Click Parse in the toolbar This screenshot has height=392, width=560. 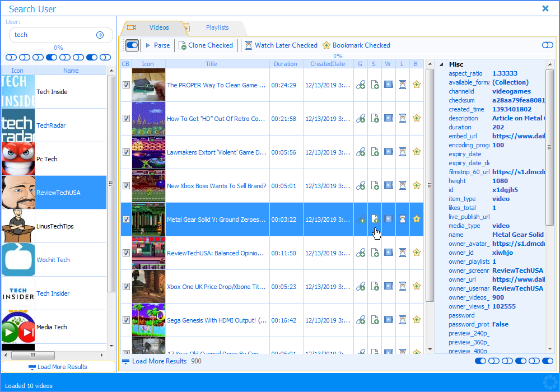click(x=158, y=45)
